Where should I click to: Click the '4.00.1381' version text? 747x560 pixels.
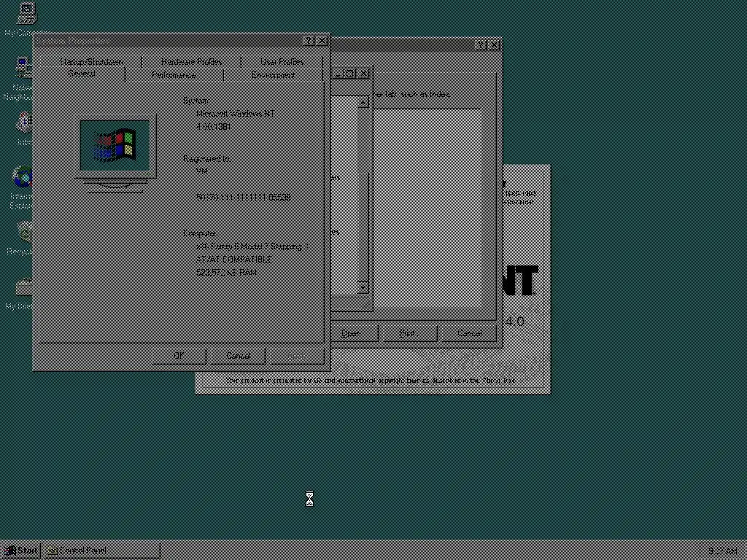pos(214,127)
